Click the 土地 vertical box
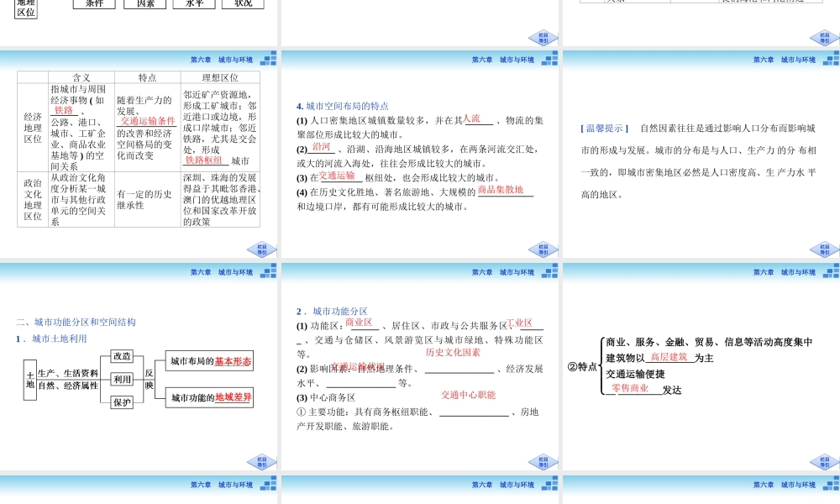This screenshot has height=504, width=840. click(30, 380)
